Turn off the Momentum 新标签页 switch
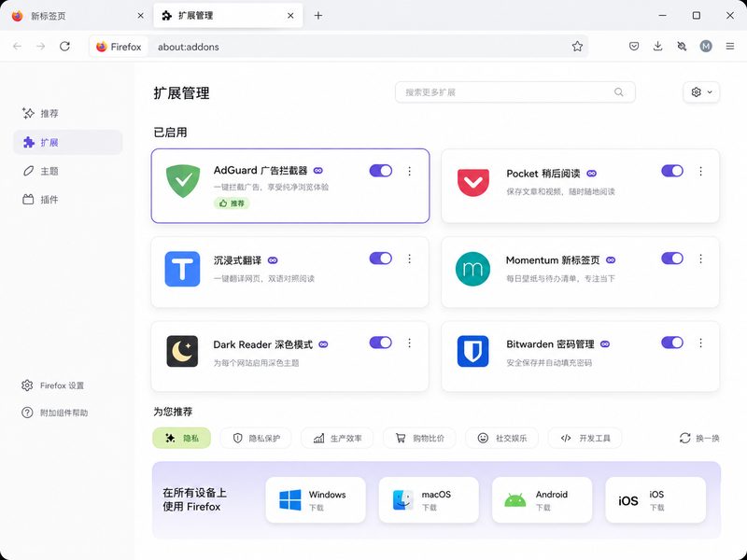This screenshot has height=560, width=747. point(672,259)
